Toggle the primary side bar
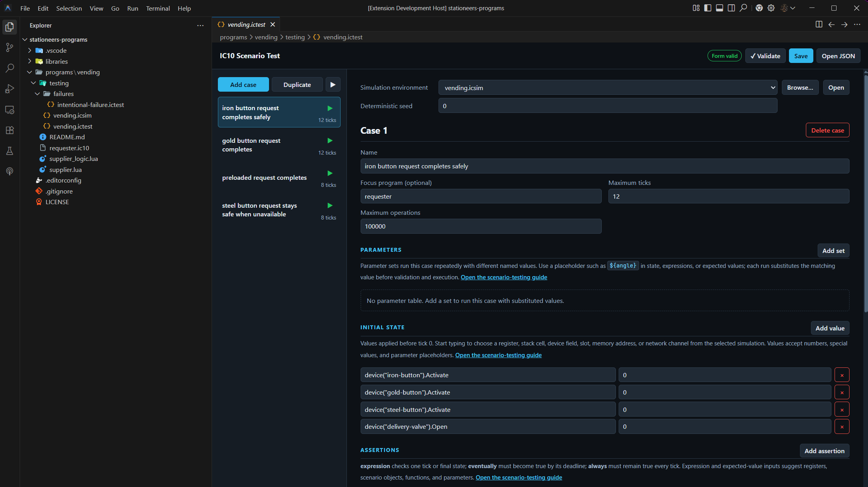Screen dimensions: 868x487 pyautogui.click(x=708, y=8)
